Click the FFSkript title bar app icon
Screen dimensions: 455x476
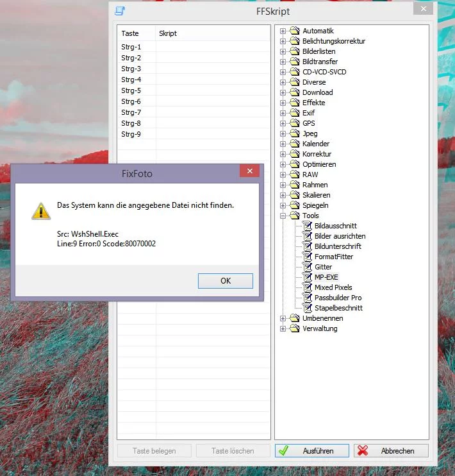coord(120,11)
